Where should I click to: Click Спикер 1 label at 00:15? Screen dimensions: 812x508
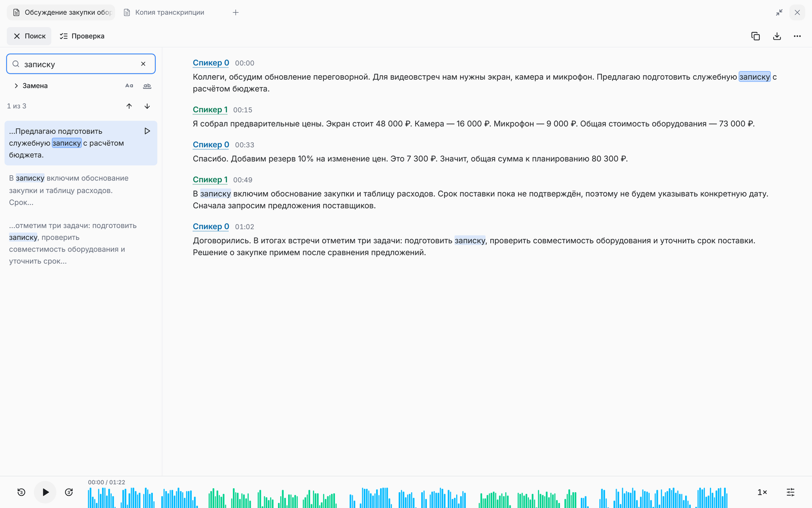(210, 110)
